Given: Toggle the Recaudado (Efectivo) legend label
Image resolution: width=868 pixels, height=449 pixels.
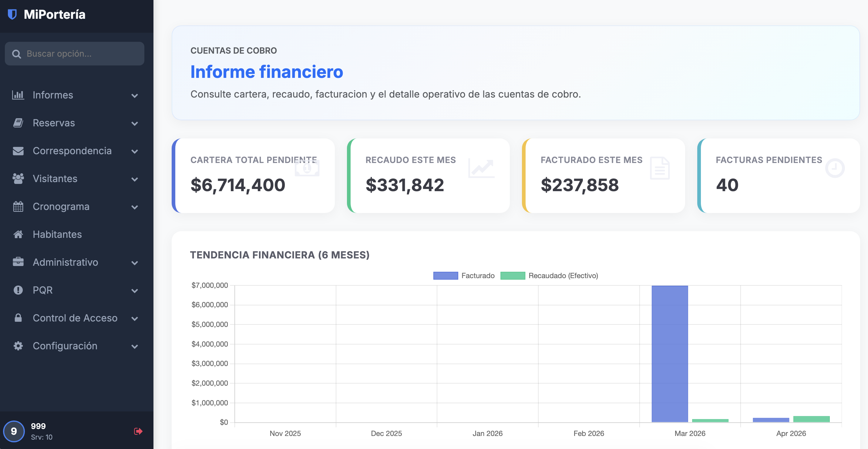Looking at the screenshot, I should [x=563, y=276].
